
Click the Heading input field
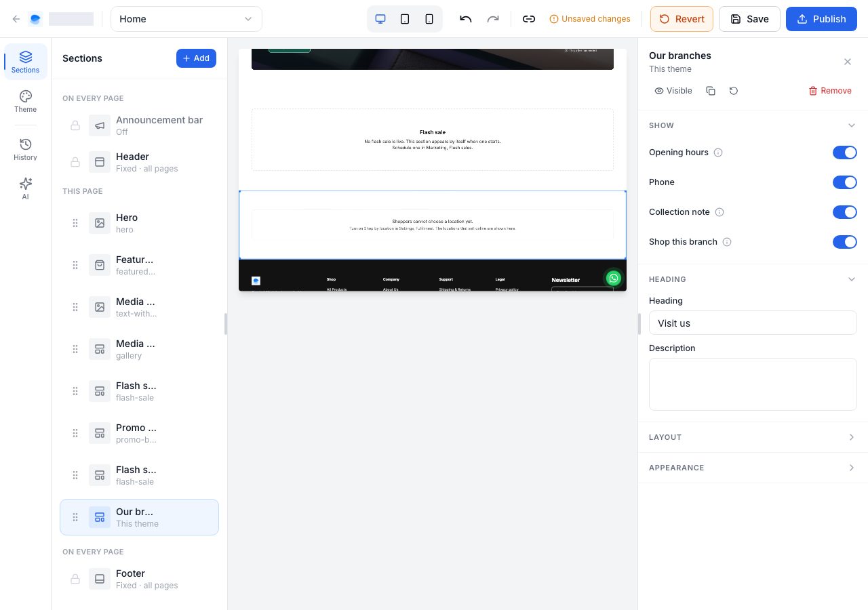pyautogui.click(x=753, y=323)
